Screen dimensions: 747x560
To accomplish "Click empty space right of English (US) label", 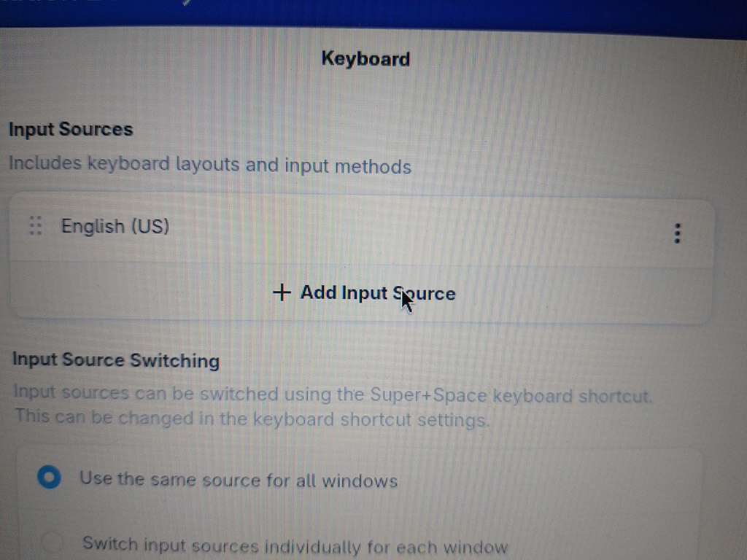I will (x=419, y=228).
